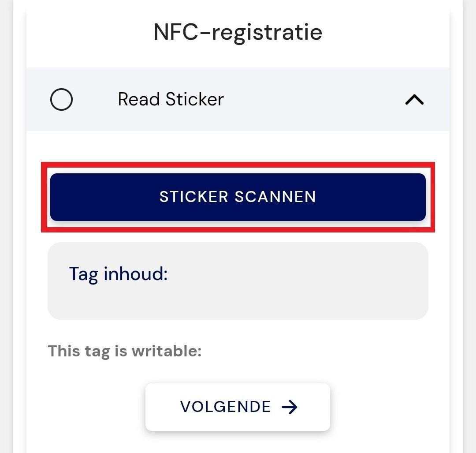
Task: Start NFC scan via the dark blue button
Action: (x=238, y=197)
